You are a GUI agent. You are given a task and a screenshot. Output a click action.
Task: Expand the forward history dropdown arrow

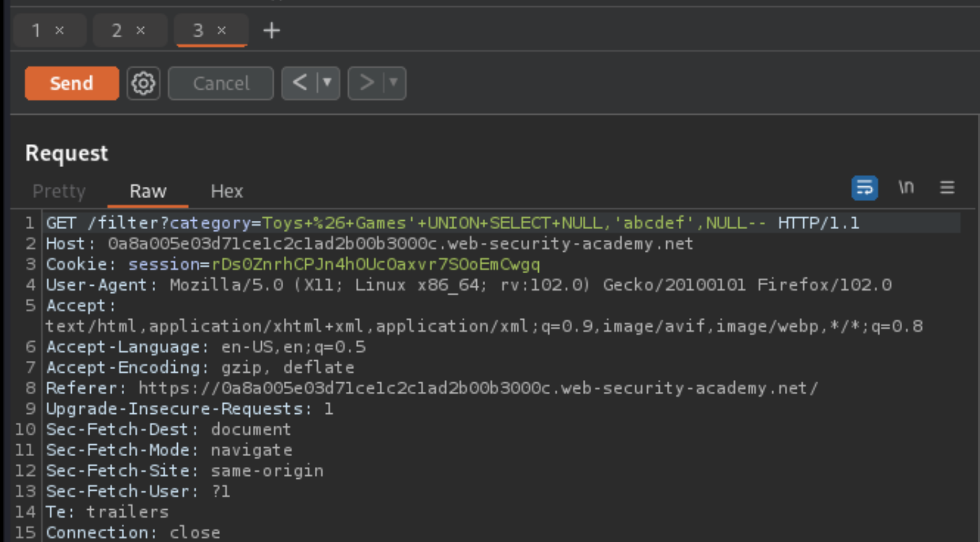pos(394,83)
